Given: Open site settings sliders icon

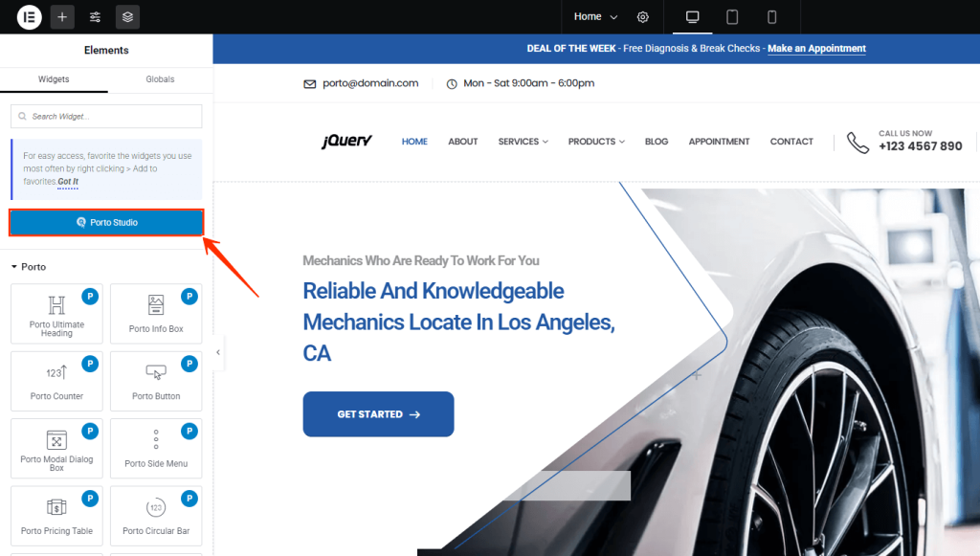Looking at the screenshot, I should click(95, 17).
